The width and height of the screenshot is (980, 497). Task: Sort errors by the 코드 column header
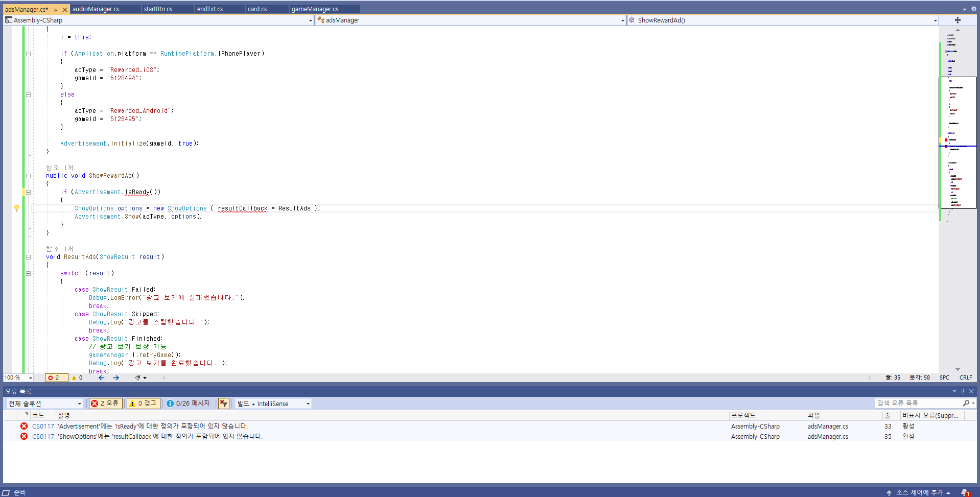pyautogui.click(x=43, y=415)
